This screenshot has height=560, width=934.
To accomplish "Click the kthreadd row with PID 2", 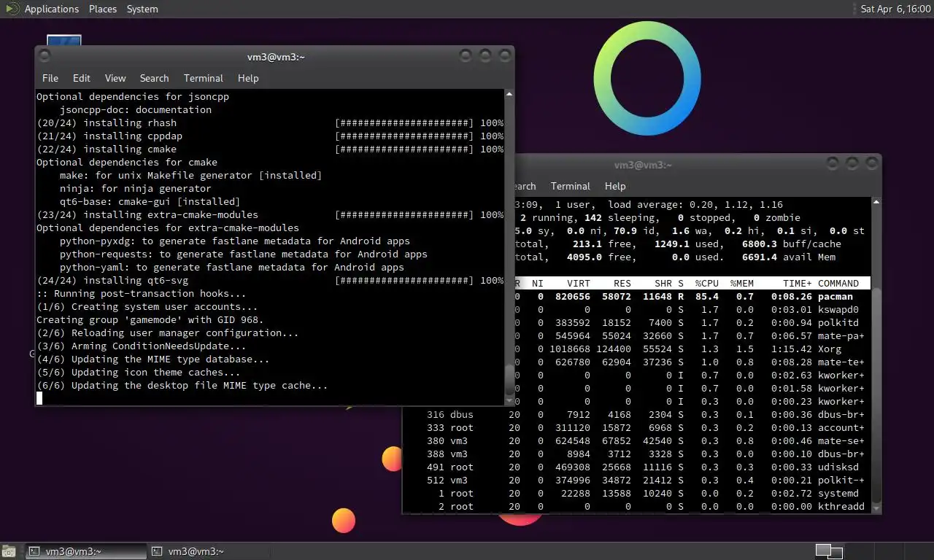I will (x=637, y=506).
